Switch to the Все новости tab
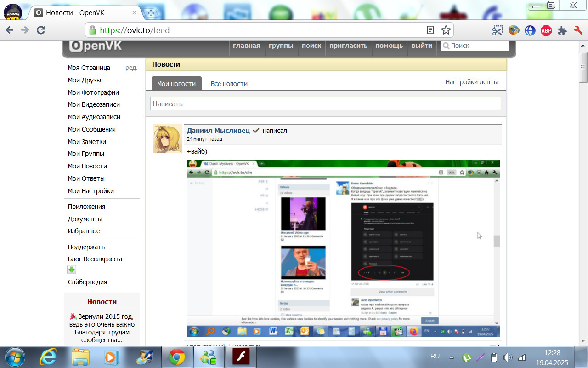 pyautogui.click(x=229, y=84)
